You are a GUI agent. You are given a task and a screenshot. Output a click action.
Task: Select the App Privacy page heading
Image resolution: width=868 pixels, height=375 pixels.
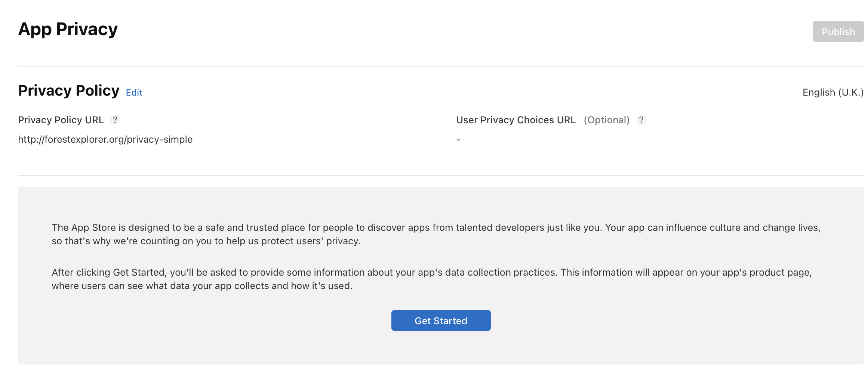point(68,29)
